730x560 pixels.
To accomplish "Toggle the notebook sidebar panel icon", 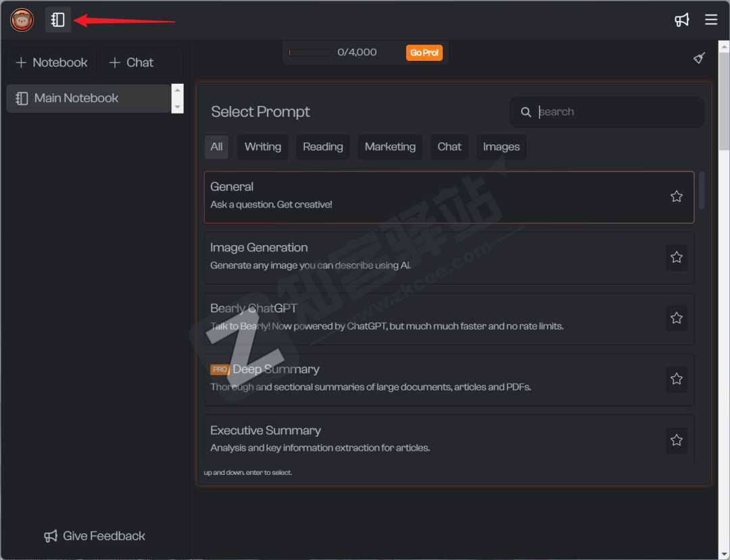I will 58,20.
